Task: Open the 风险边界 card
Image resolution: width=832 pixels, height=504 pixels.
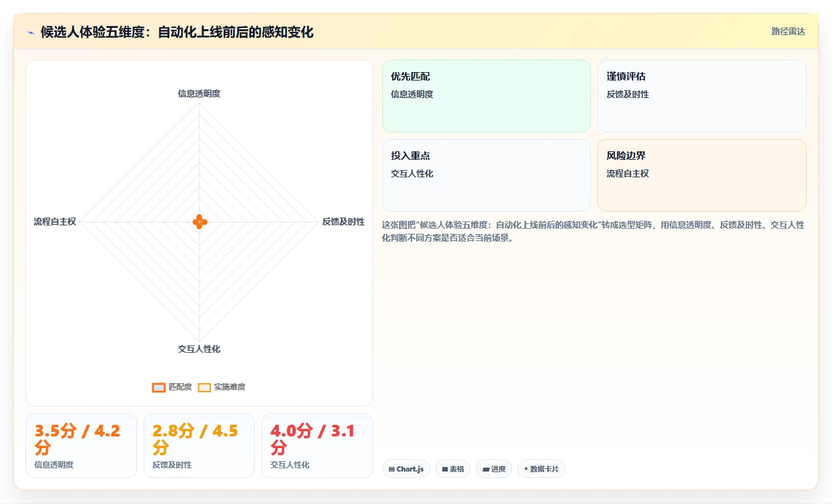Action: click(702, 175)
